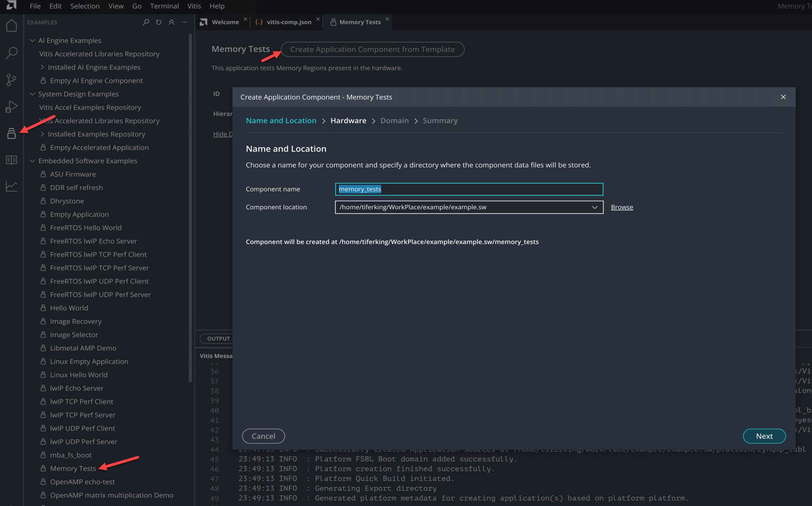The image size is (812, 506).
Task: Select the FreeRTOS Hello World example
Action: (86, 228)
